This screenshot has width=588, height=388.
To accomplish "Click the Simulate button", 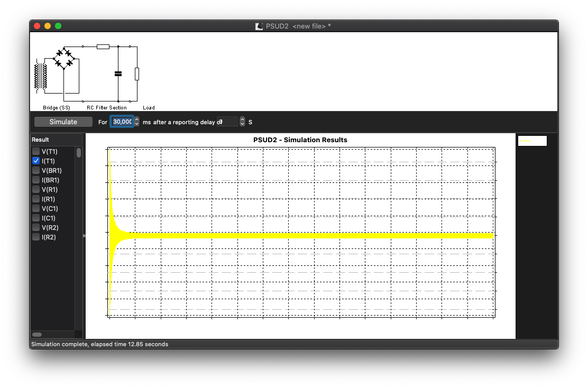I will (63, 122).
